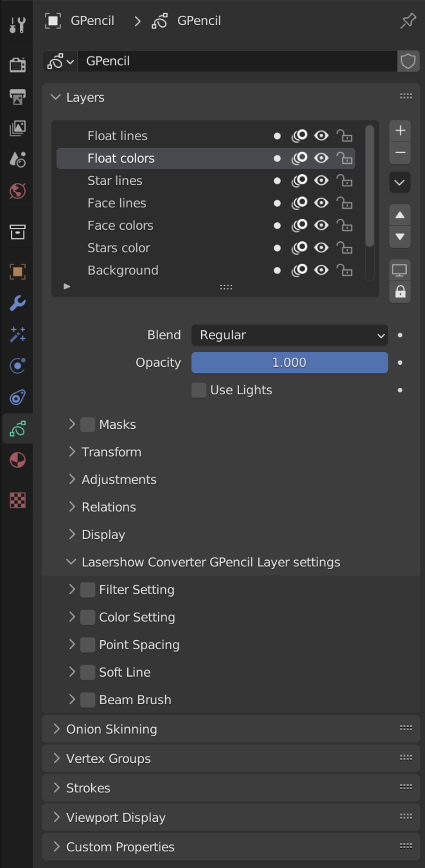Add a new layer with plus button
The width and height of the screenshot is (425, 868).
pyautogui.click(x=400, y=130)
